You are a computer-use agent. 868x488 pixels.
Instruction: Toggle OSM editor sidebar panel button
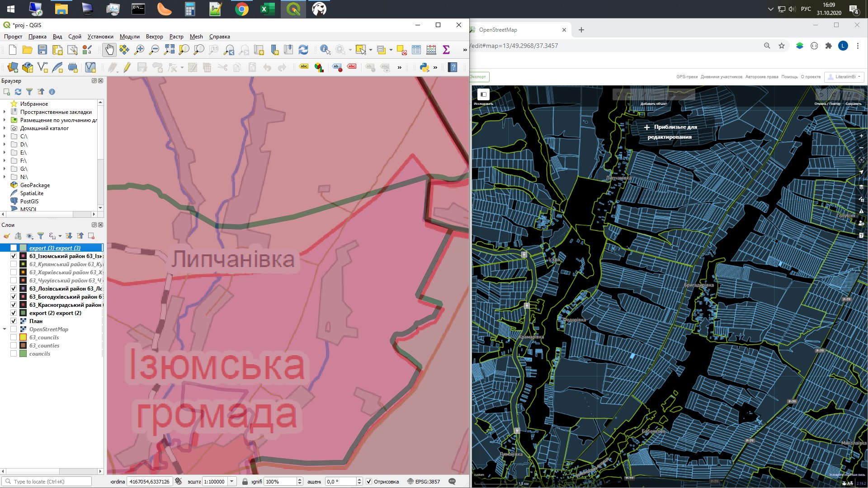pyautogui.click(x=483, y=94)
